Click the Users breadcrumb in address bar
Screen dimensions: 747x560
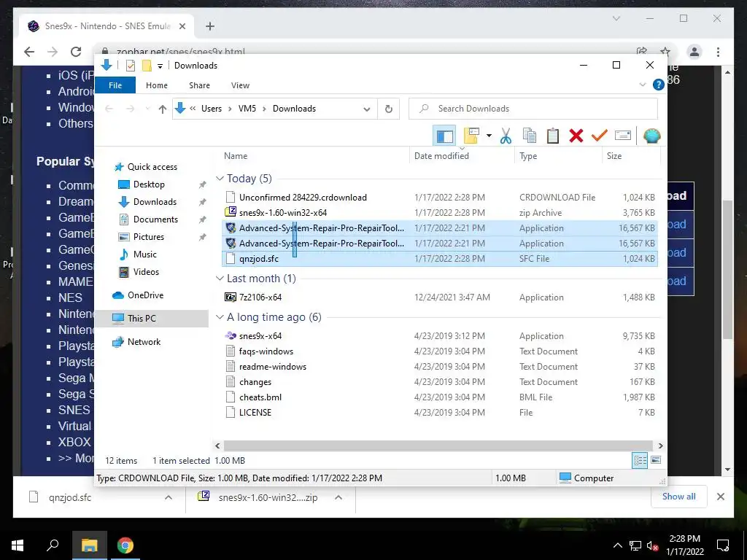coord(212,109)
